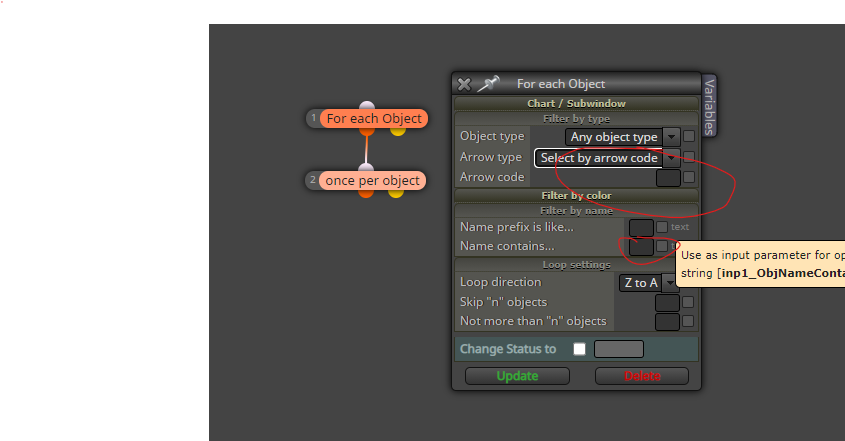Image resolution: width=845 pixels, height=441 pixels.
Task: Tick the Name prefix is like checkbox
Action: [x=662, y=227]
